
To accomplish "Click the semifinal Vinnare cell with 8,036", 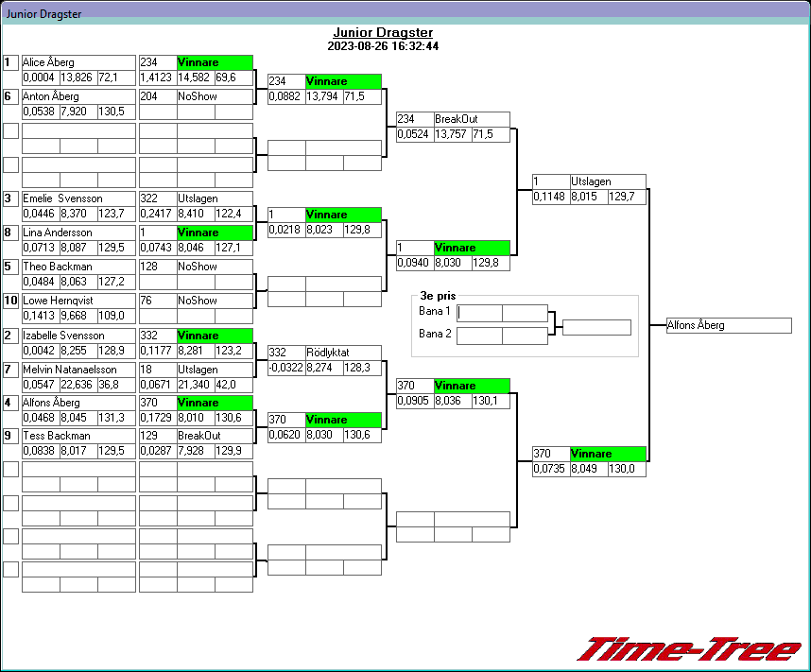I will (x=472, y=386).
